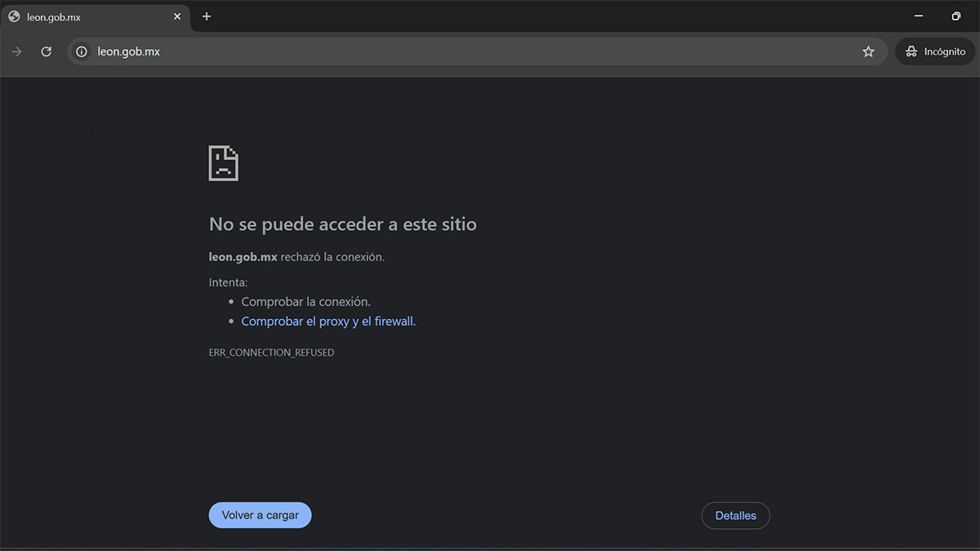
Task: Click the sad page error icon
Action: 224,162
